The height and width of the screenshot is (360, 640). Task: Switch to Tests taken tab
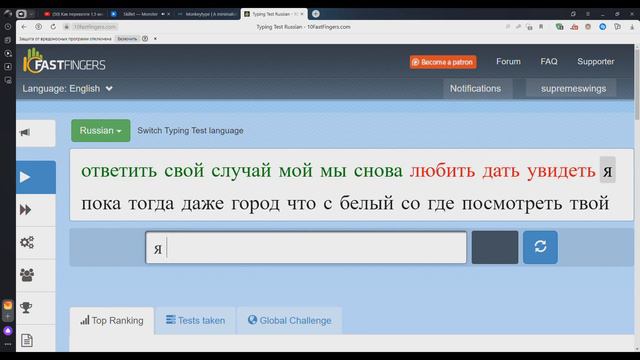pyautogui.click(x=196, y=320)
